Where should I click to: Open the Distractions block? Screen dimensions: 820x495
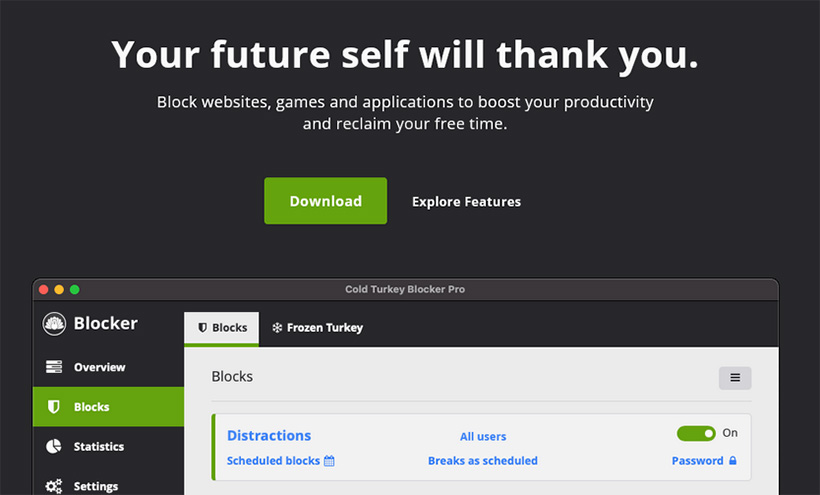pyautogui.click(x=269, y=435)
